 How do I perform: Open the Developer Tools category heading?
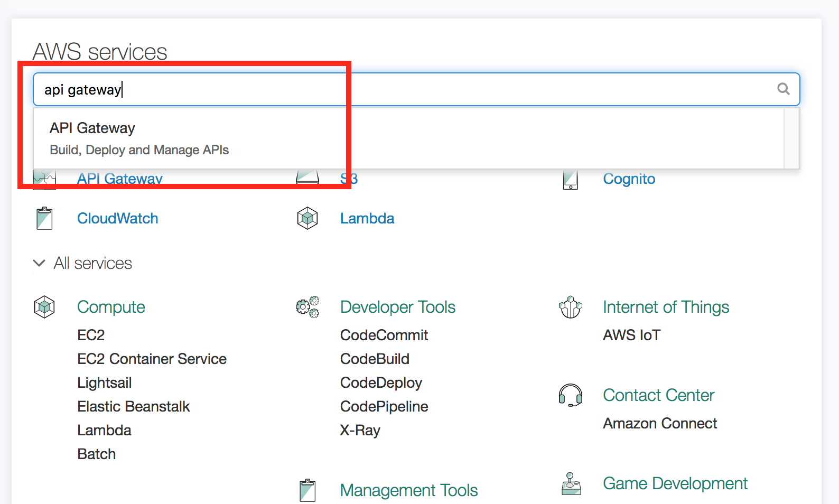(x=398, y=307)
